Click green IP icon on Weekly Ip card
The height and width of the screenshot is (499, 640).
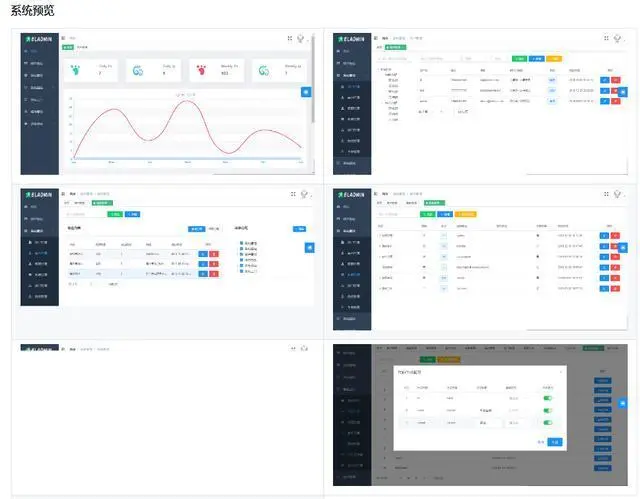[264, 71]
